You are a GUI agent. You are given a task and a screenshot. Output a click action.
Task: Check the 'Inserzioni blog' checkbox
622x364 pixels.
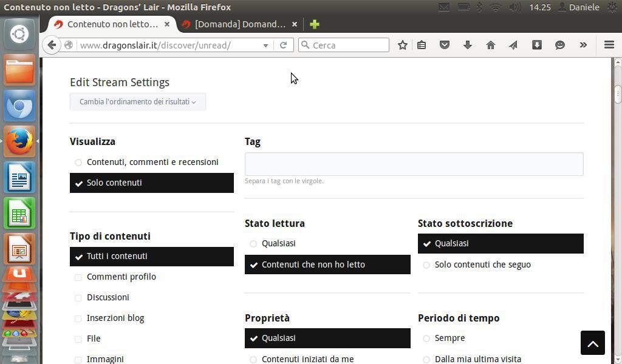pyautogui.click(x=78, y=318)
